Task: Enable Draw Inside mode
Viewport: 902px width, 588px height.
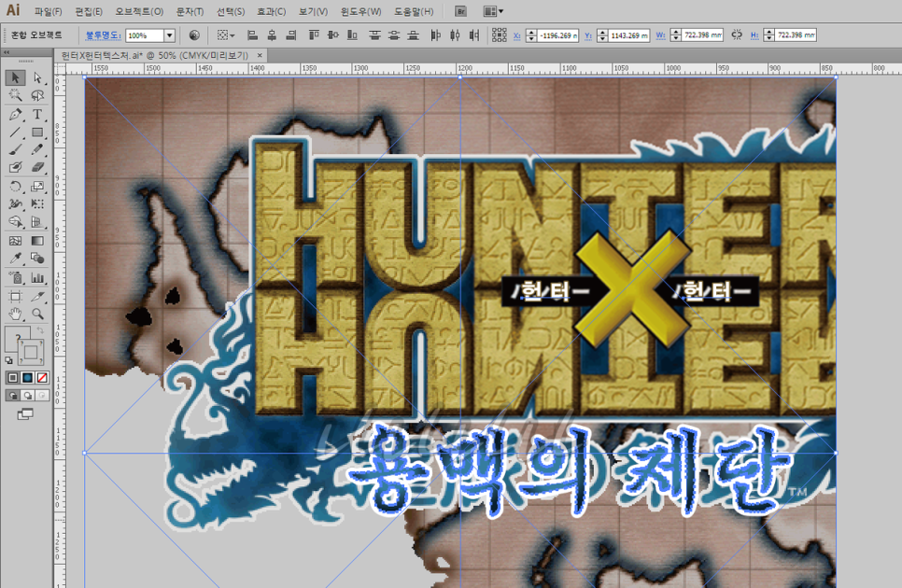Action: point(42,396)
